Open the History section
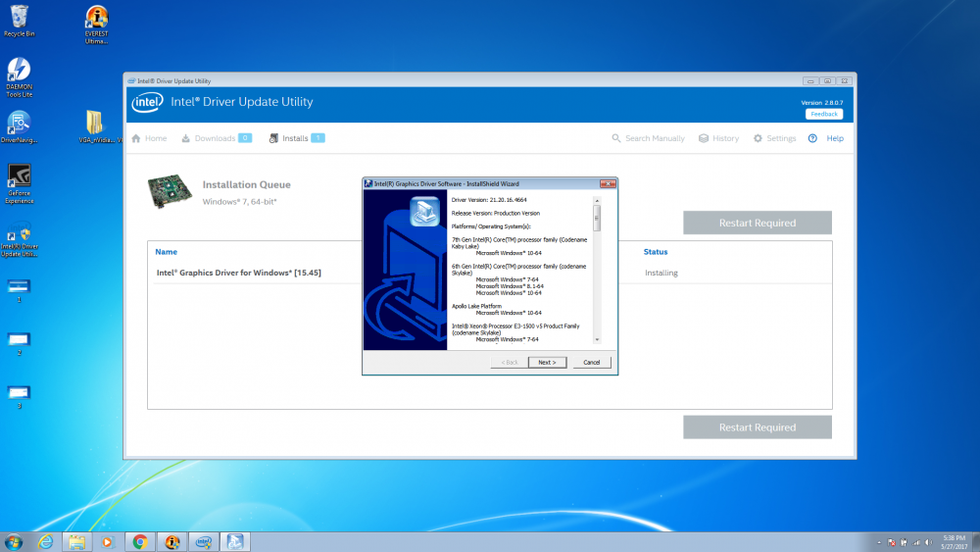 718,138
